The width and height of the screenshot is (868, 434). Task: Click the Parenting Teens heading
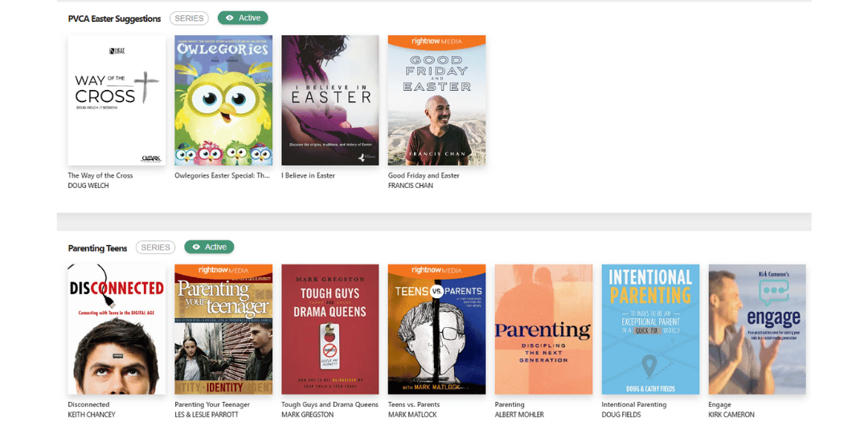point(97,248)
